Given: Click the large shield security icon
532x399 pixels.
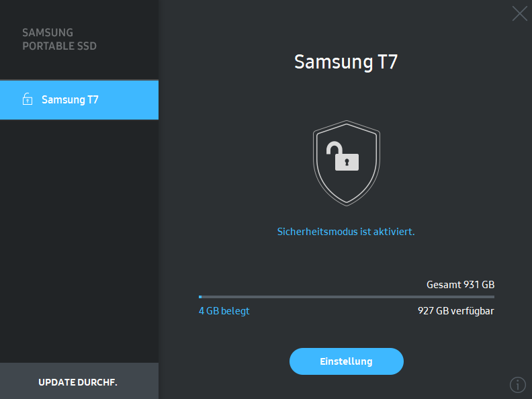Looking at the screenshot, I should pyautogui.click(x=346, y=164).
